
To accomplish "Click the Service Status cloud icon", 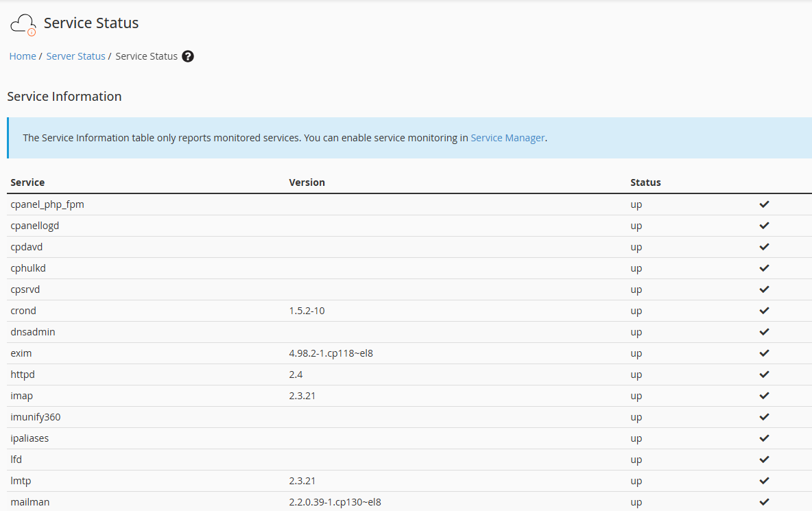I will (23, 23).
